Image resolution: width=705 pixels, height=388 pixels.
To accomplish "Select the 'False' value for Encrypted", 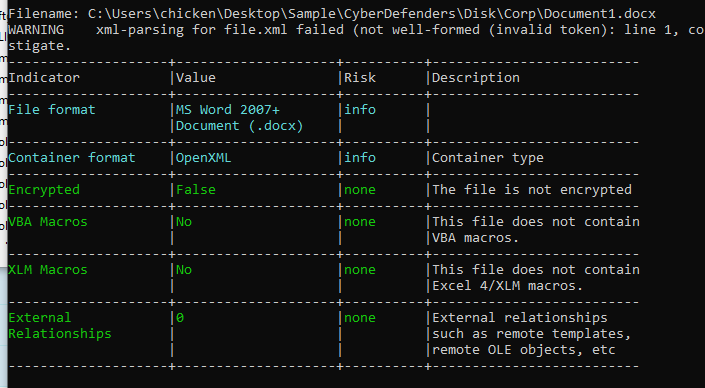I will pyautogui.click(x=196, y=190).
